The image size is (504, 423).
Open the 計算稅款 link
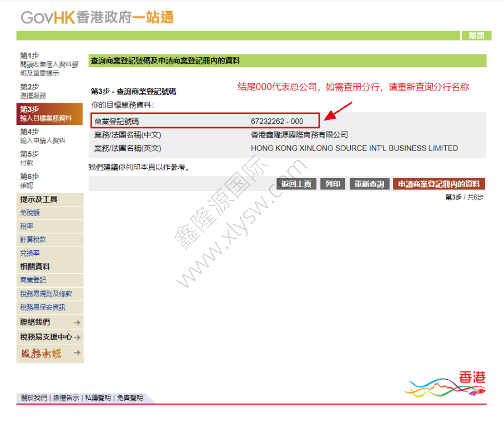[33, 240]
